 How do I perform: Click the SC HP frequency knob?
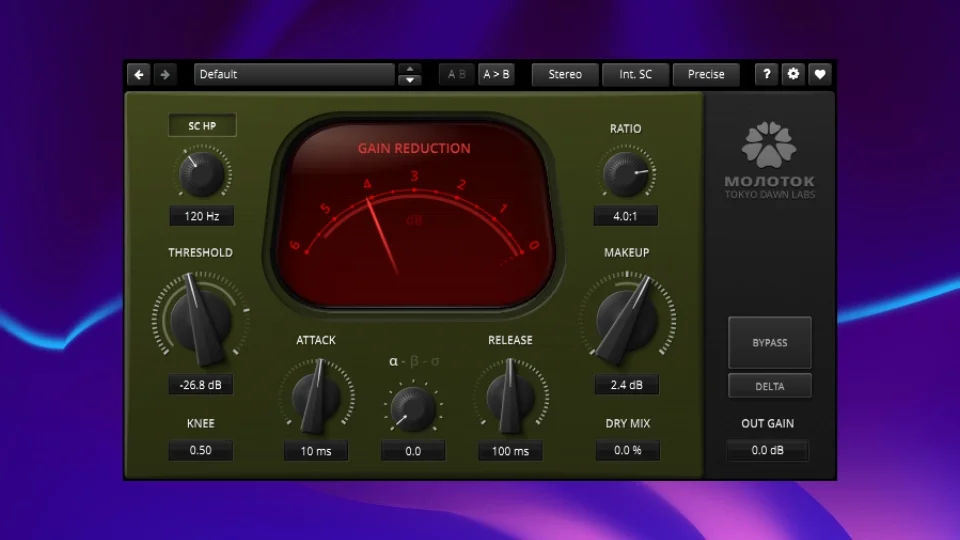click(201, 173)
